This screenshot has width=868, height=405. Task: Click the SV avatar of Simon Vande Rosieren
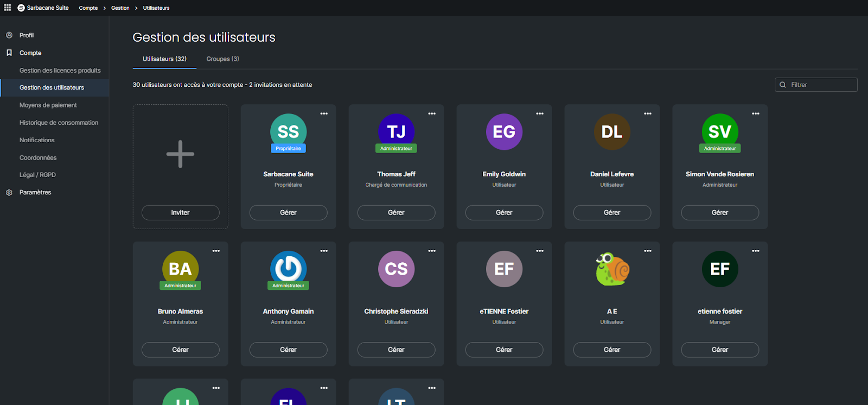(x=720, y=131)
